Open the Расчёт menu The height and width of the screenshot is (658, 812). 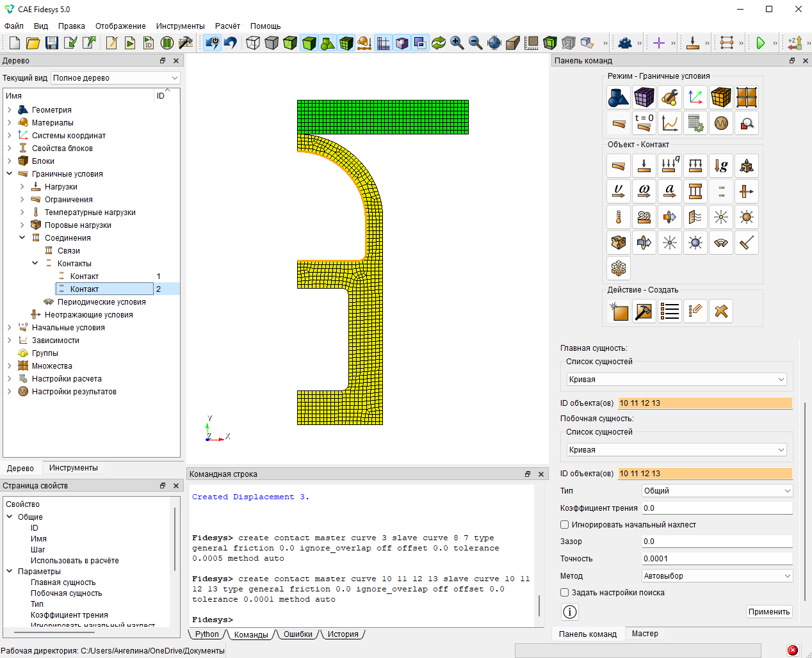tap(227, 26)
